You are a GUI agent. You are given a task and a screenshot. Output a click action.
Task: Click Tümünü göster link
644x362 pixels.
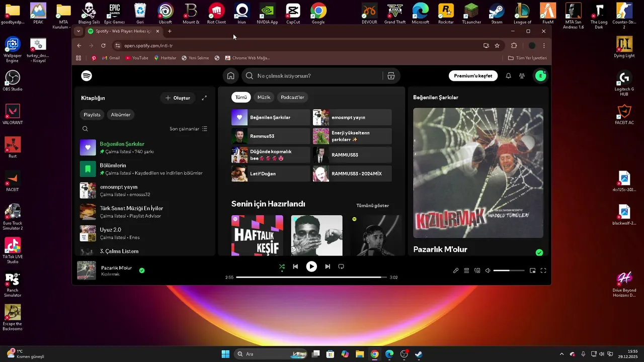coord(372,206)
